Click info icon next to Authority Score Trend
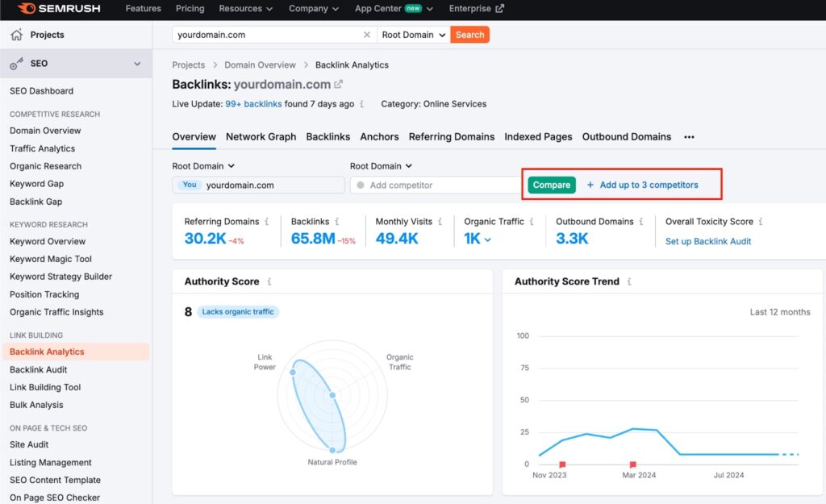The width and height of the screenshot is (826, 504). pos(629,282)
